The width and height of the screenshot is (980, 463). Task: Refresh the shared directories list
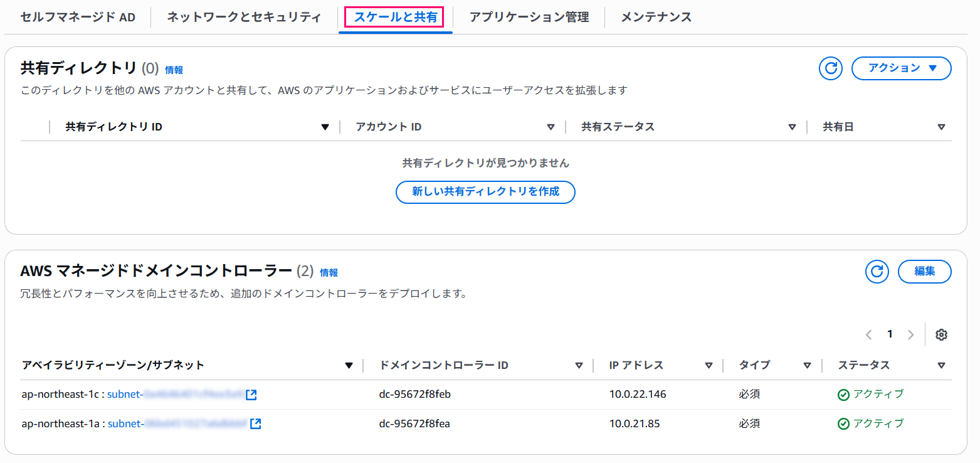coord(831,68)
